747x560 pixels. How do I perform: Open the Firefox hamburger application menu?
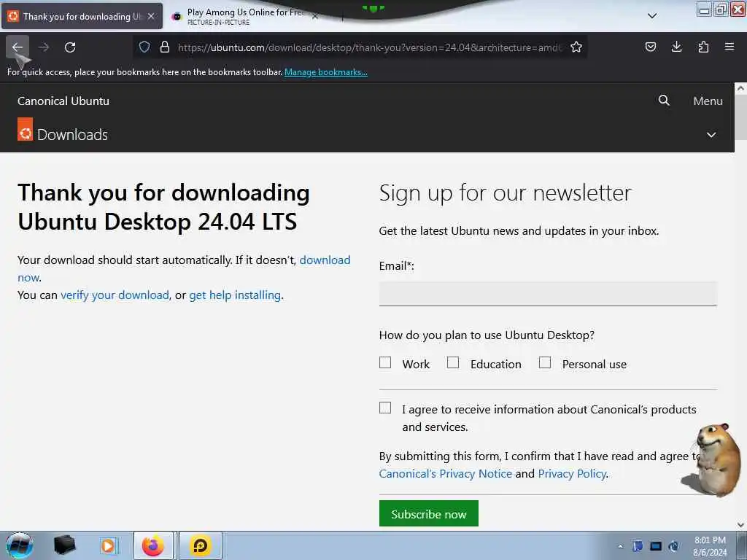729,47
